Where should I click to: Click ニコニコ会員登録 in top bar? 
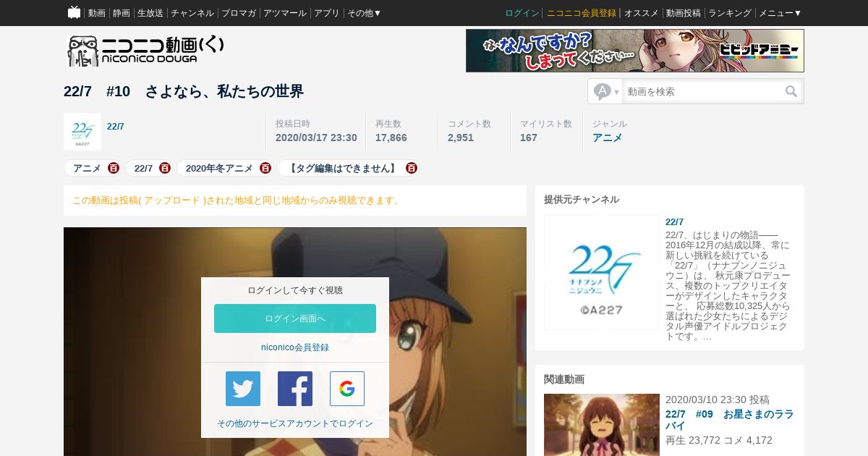tap(582, 13)
